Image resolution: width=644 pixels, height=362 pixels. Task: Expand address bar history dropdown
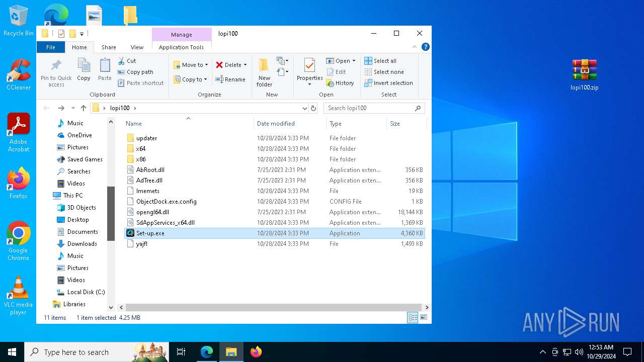tap(304, 108)
